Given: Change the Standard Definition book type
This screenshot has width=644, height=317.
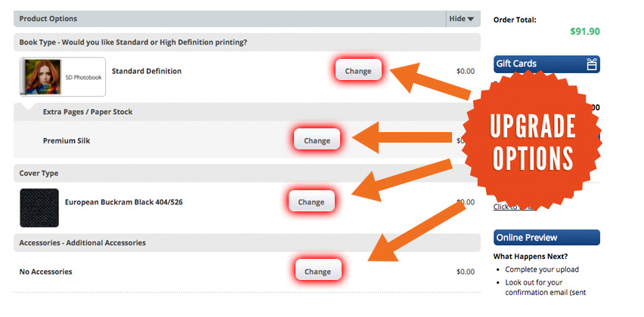Looking at the screenshot, I should click(358, 71).
